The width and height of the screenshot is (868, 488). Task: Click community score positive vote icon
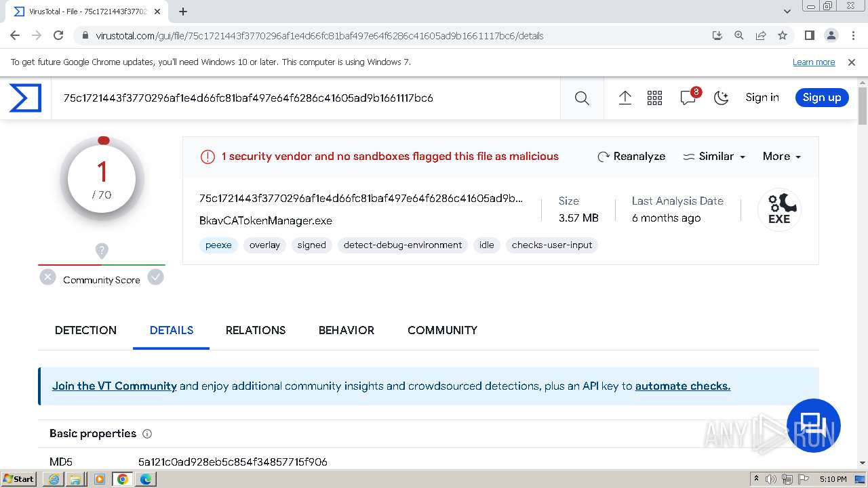click(156, 277)
